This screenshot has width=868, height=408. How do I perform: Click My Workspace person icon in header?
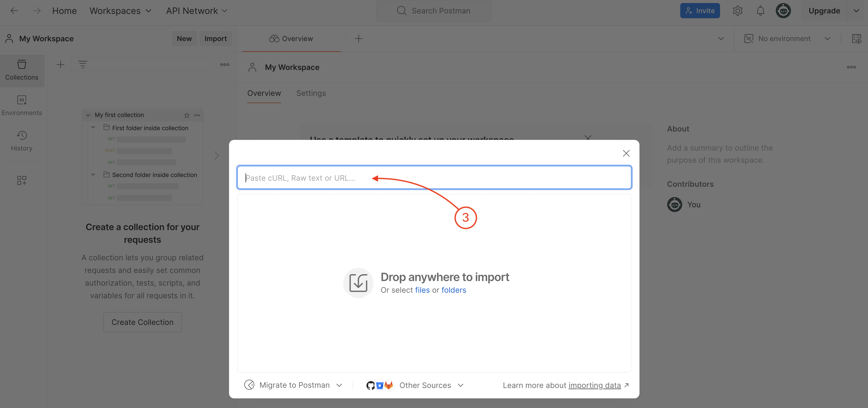click(252, 67)
